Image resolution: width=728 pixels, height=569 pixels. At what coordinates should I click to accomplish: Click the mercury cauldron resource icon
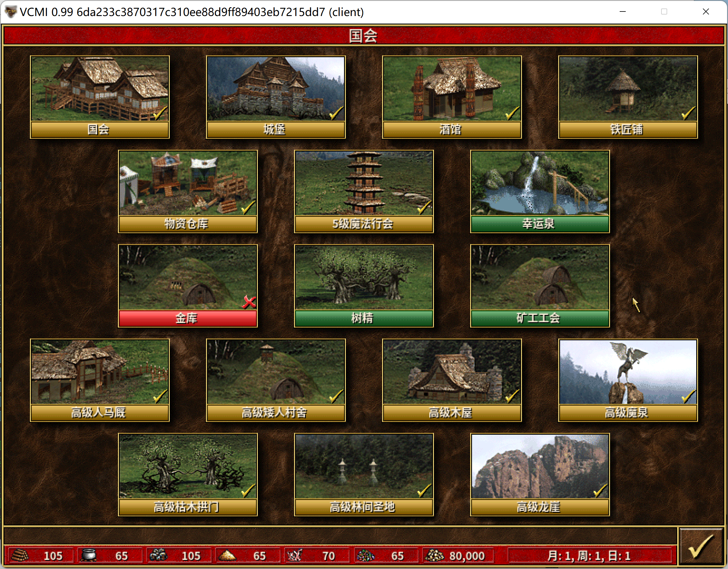pyautogui.click(x=89, y=555)
